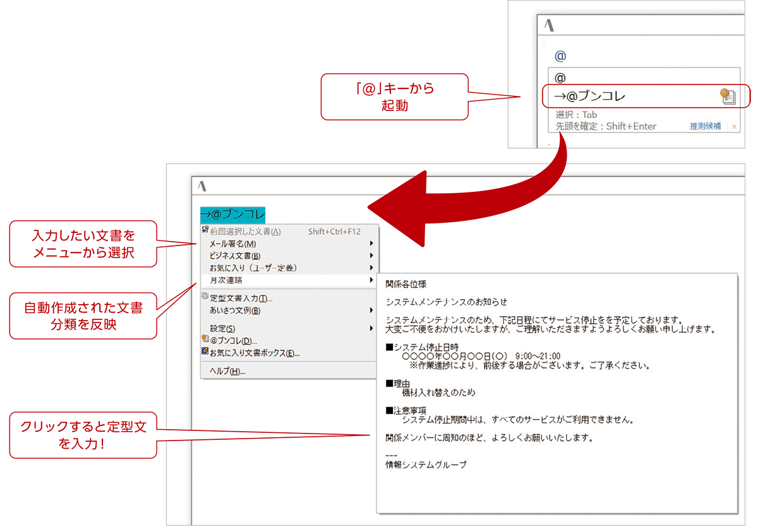The height and width of the screenshot is (532, 758).
Task: Open お気に入り文書ボックス(E)... from the menu
Action: click(289, 353)
